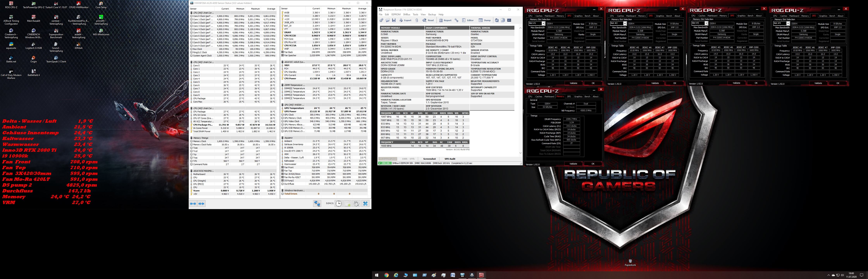Image resolution: width=868 pixels, height=279 pixels.
Task: Click OK in the Slot #2 CPU-Z window
Action: pyautogui.click(x=675, y=83)
